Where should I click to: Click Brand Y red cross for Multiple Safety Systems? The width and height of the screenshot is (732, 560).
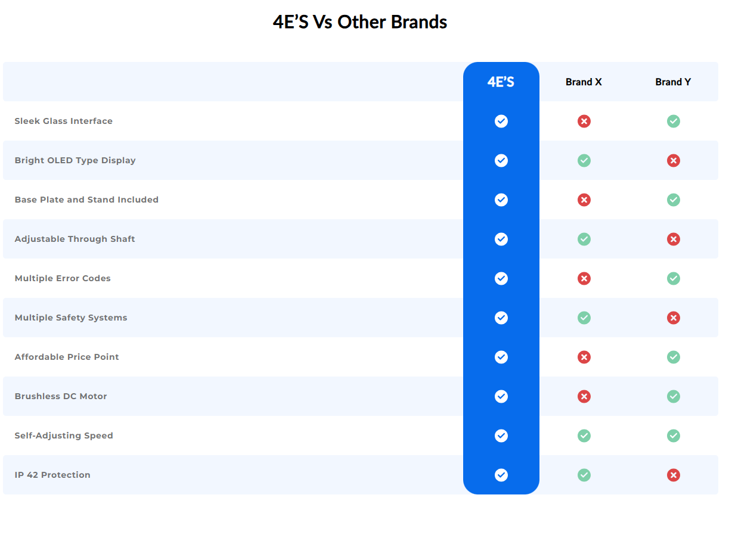[674, 318]
